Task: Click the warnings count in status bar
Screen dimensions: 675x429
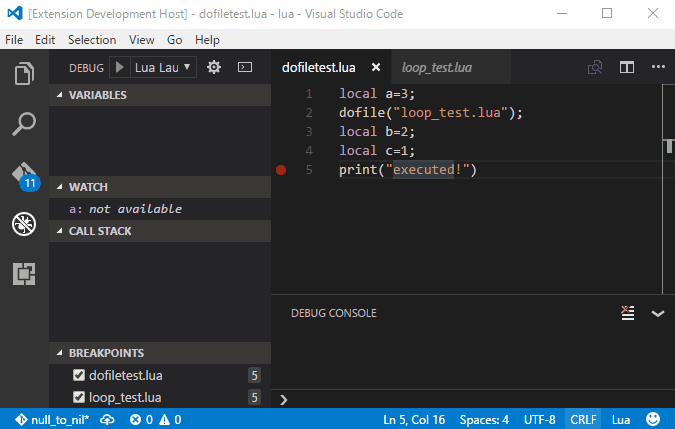Action: click(x=170, y=420)
